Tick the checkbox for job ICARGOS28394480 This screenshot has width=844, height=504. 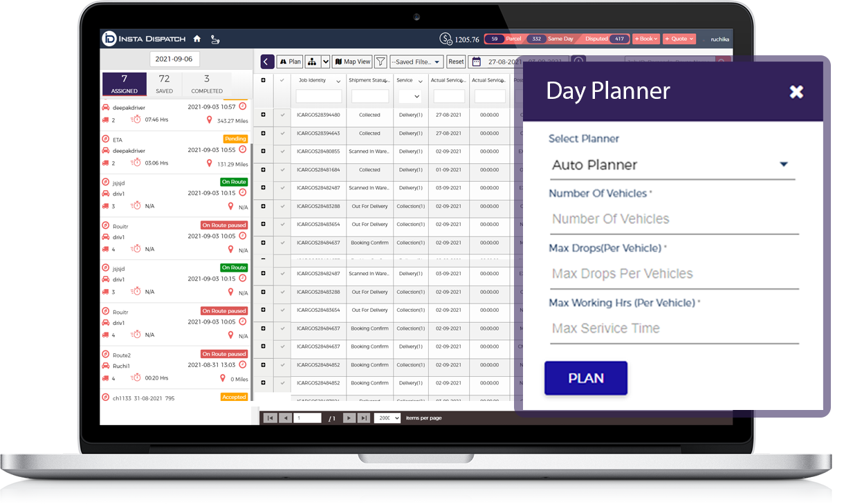(x=282, y=115)
